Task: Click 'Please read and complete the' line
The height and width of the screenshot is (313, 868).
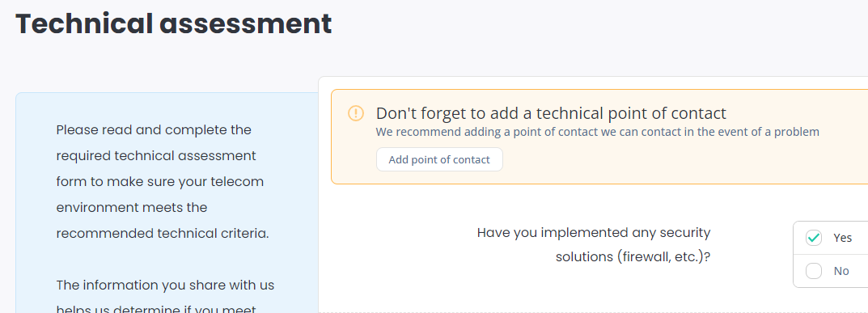Action: click(154, 130)
